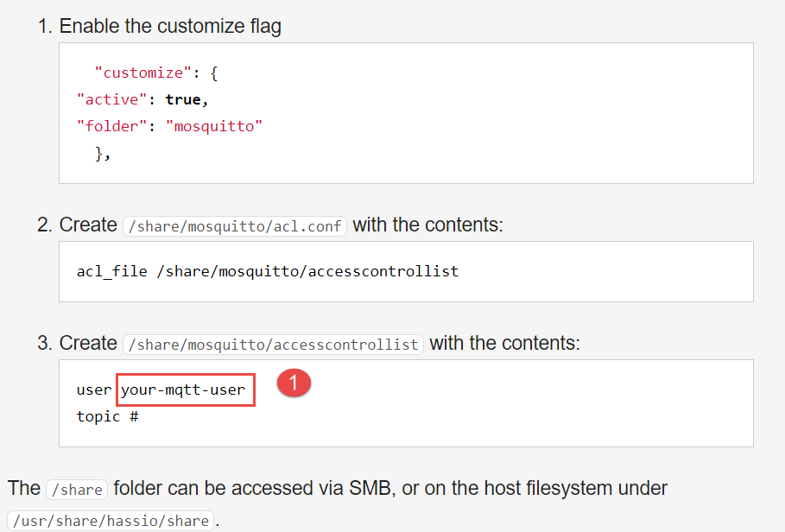The height and width of the screenshot is (532, 785).
Task: Click the acl_file line in second code block
Action: coord(268,272)
